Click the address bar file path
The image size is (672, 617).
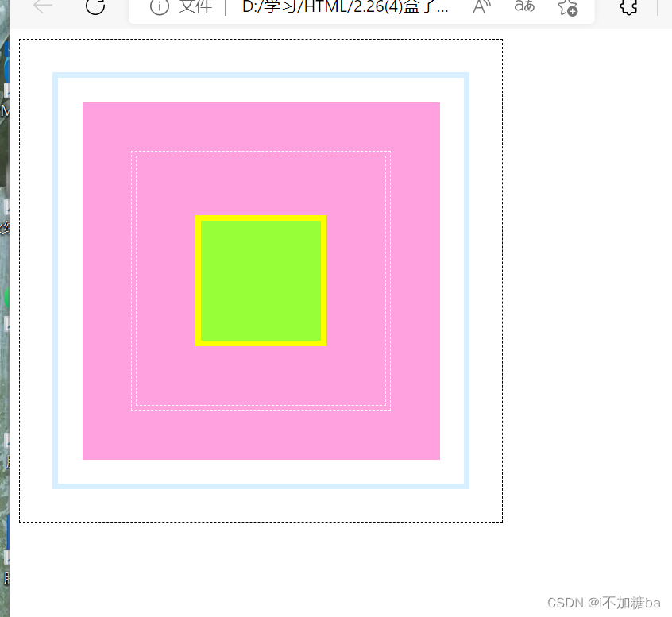(345, 6)
